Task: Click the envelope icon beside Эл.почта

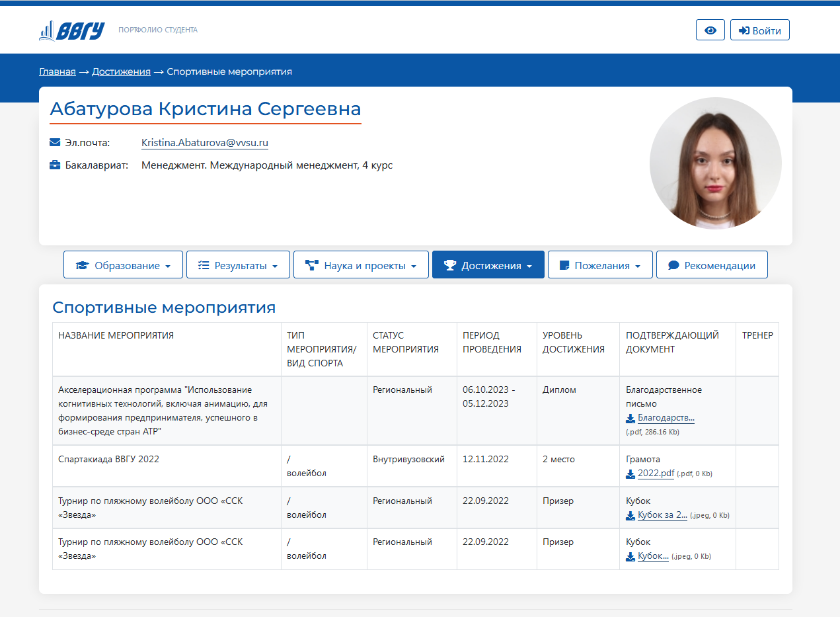Action: 55,143
